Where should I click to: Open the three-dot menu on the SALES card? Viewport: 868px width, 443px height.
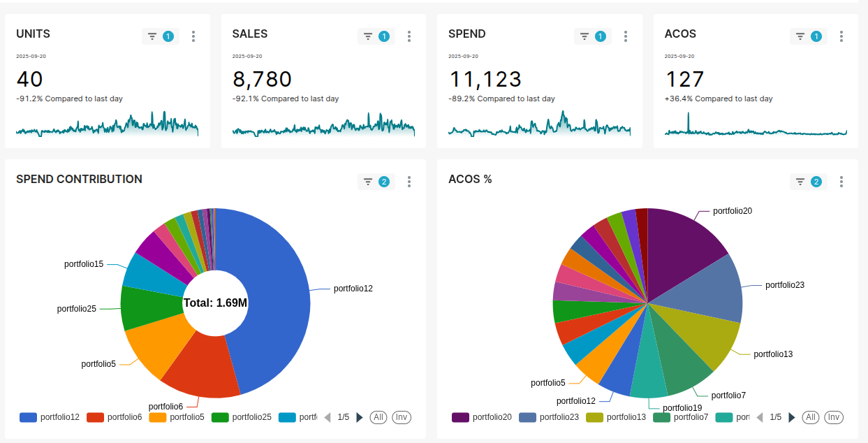[409, 36]
